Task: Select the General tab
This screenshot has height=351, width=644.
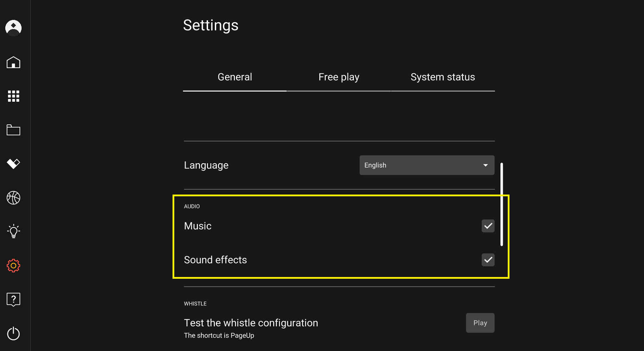Action: point(235,77)
